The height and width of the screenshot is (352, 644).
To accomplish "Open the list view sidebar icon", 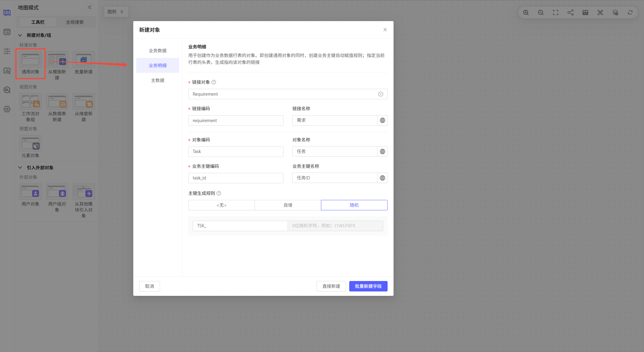I will click(7, 32).
